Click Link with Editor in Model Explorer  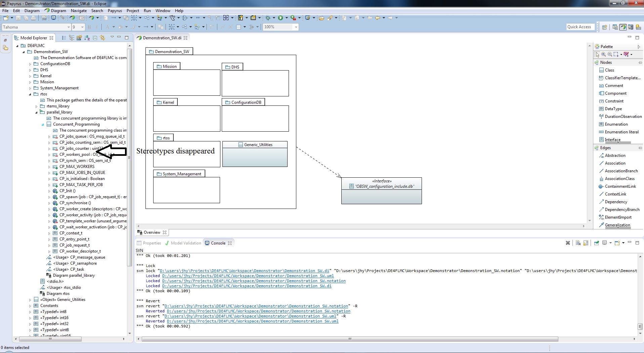(102, 38)
